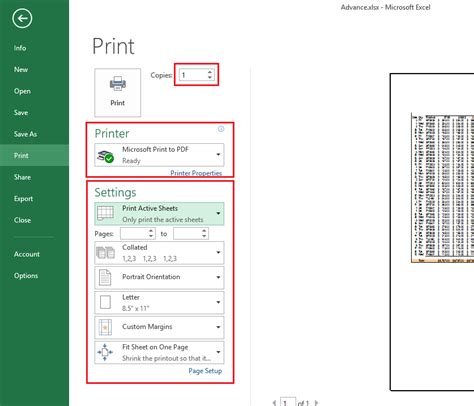Viewport: 474px width, 406px height.
Task: Open the Print Active Sheets dropdown
Action: click(159, 214)
